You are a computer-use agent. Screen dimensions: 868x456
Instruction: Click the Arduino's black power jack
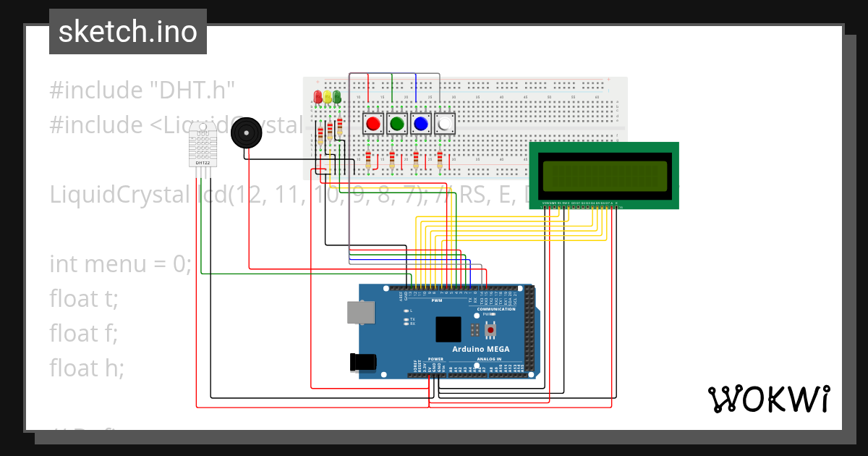(x=362, y=360)
